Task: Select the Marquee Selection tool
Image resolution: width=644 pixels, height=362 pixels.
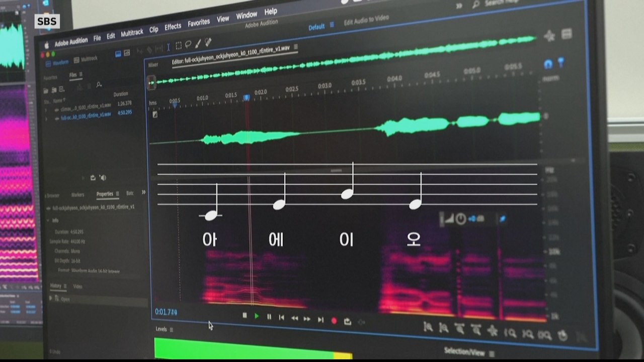Action: (x=179, y=46)
